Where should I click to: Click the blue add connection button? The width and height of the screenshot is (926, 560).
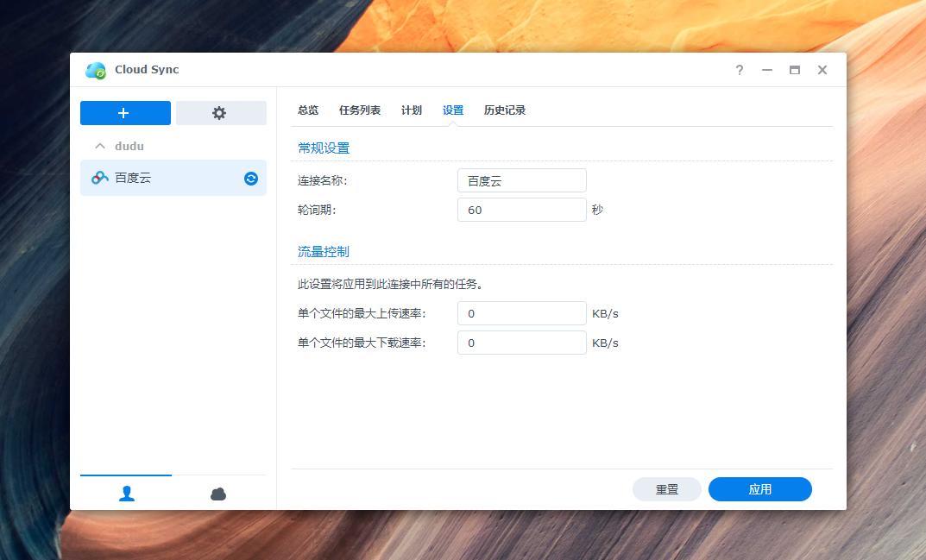coord(125,113)
